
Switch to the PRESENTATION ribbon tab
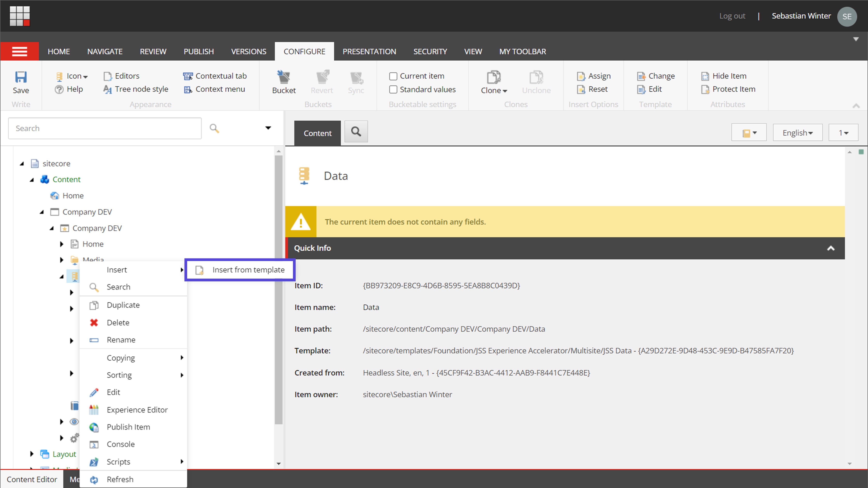(369, 51)
